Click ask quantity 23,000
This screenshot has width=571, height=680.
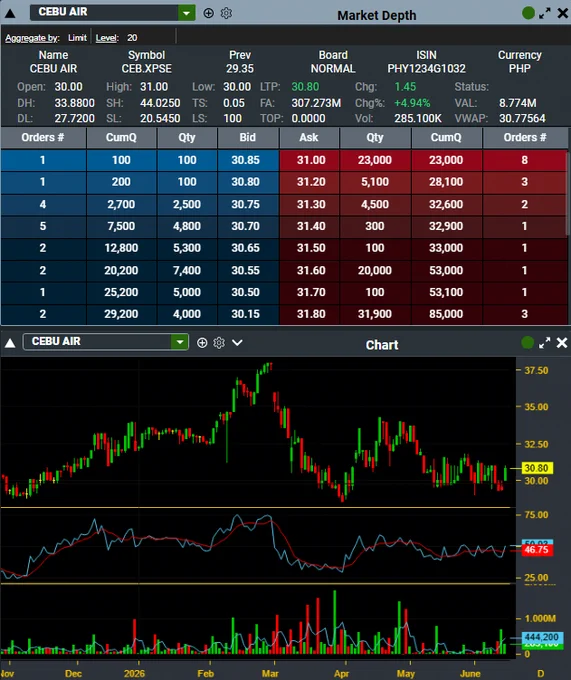click(375, 160)
